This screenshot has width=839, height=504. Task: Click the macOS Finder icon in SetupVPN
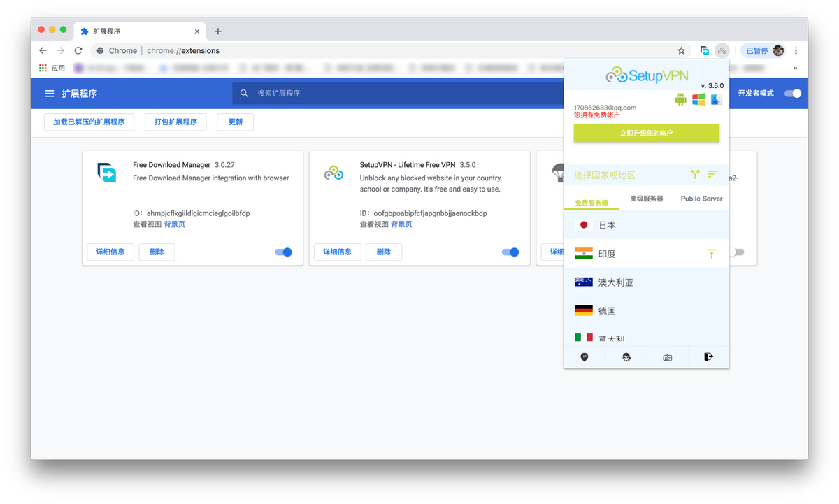tap(716, 100)
